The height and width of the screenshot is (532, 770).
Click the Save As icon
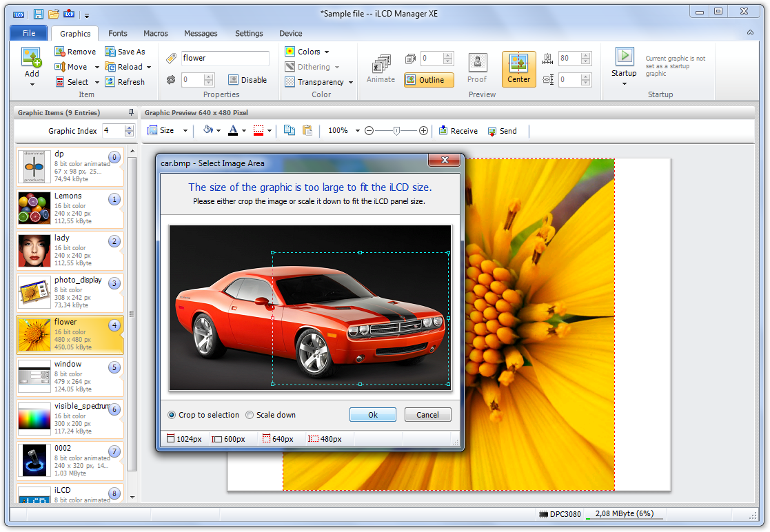click(110, 52)
